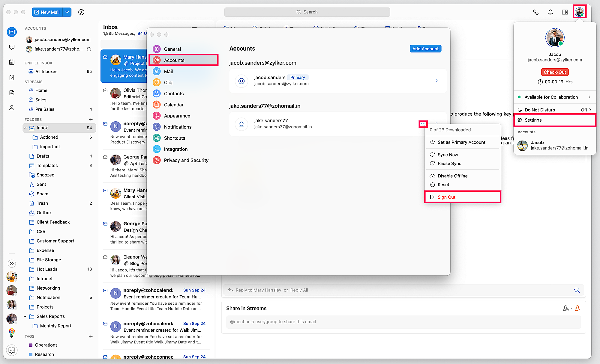Click the AI sparkle icon in reply bar
Screen dimensions: 600x364
pos(577,290)
